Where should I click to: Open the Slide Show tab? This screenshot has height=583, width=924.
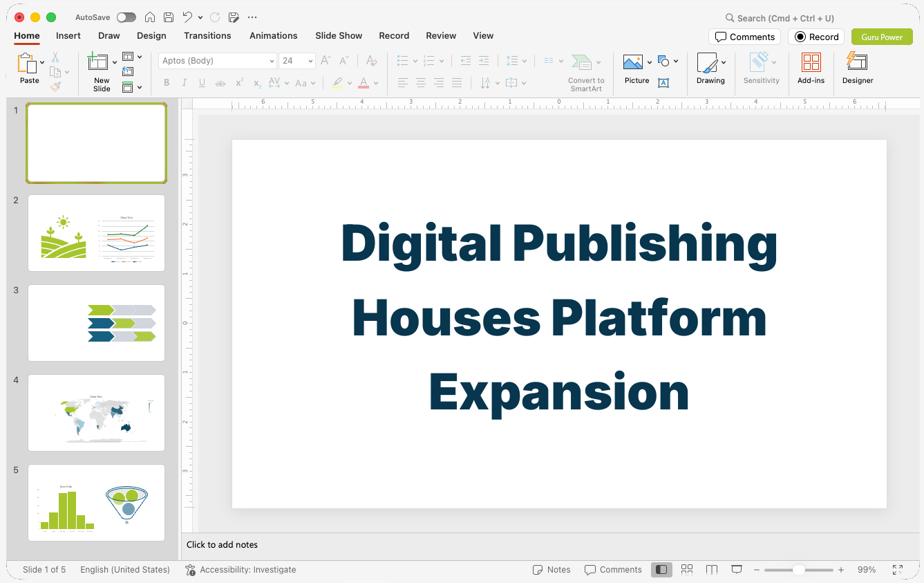(x=339, y=35)
